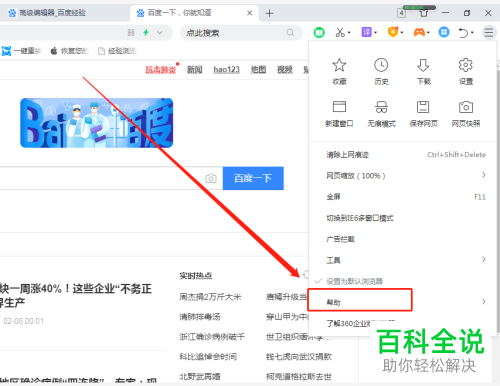Expand the 工具 submenu arrow
Viewport: 500px width, 386px height.
tap(484, 259)
